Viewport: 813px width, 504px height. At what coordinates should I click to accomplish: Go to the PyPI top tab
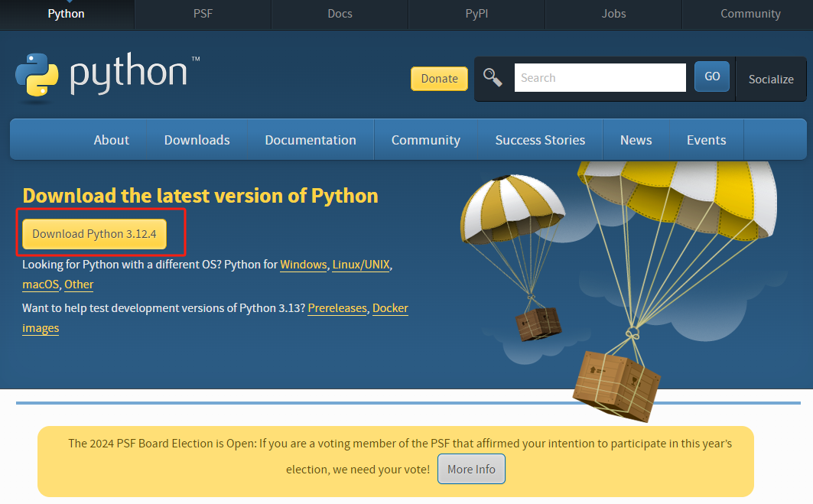tap(476, 14)
